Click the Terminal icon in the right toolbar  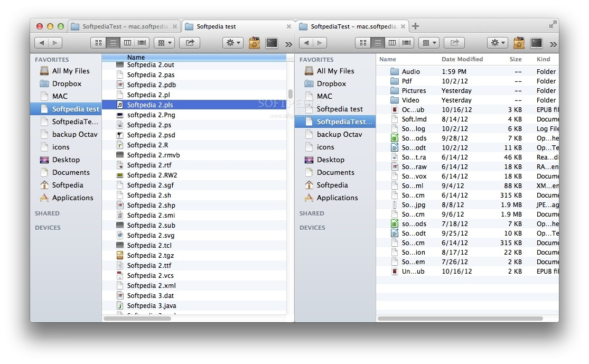(x=536, y=43)
